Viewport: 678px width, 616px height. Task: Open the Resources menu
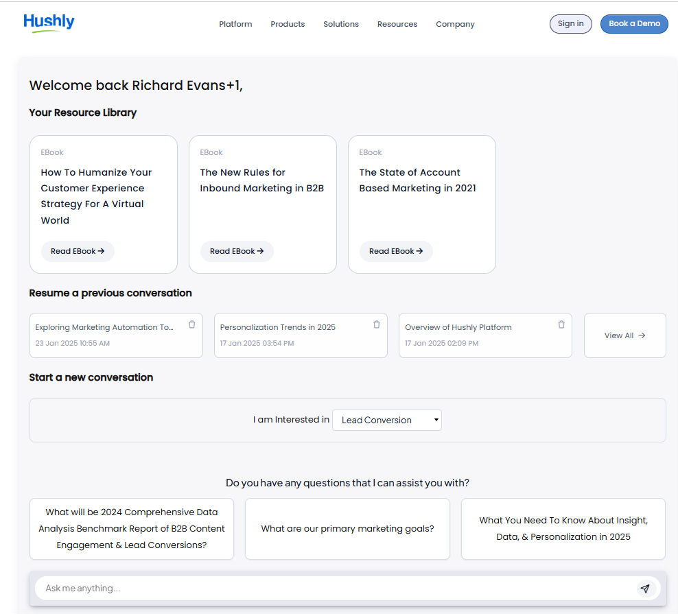(x=397, y=24)
